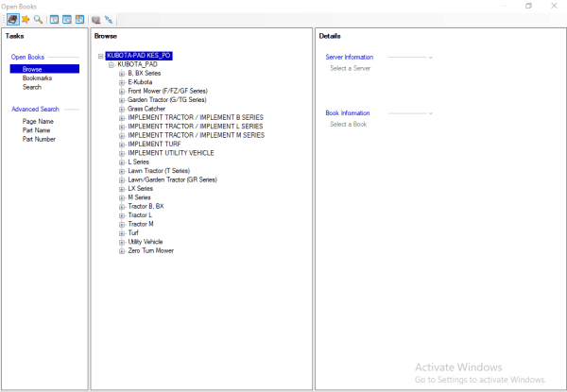Select Browse in the Tasks panel

pyautogui.click(x=44, y=69)
